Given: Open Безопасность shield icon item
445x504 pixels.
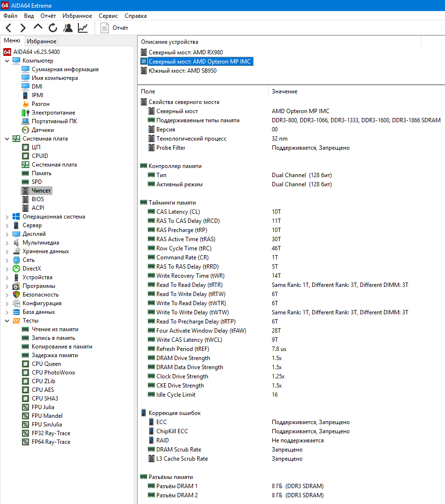Looking at the screenshot, I should click(16, 295).
